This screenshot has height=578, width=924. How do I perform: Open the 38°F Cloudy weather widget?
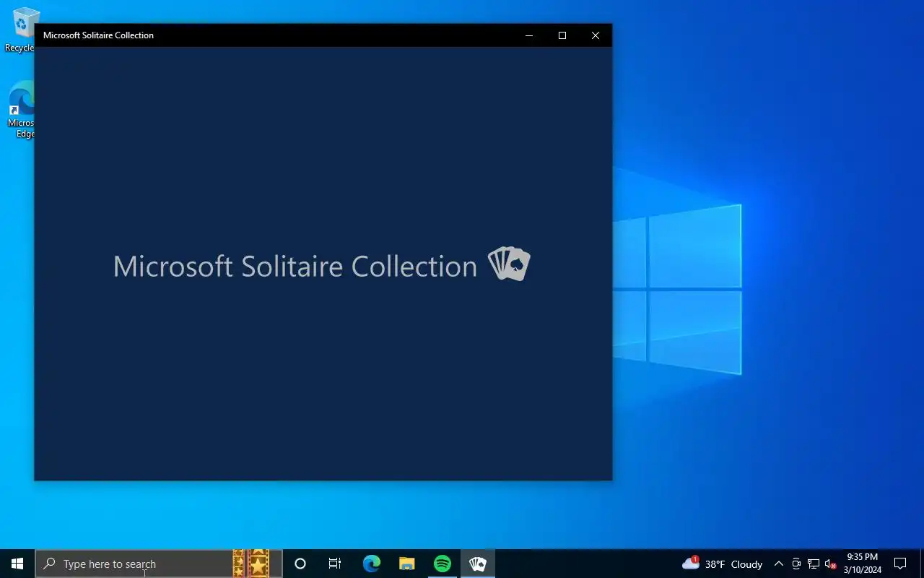[722, 564]
